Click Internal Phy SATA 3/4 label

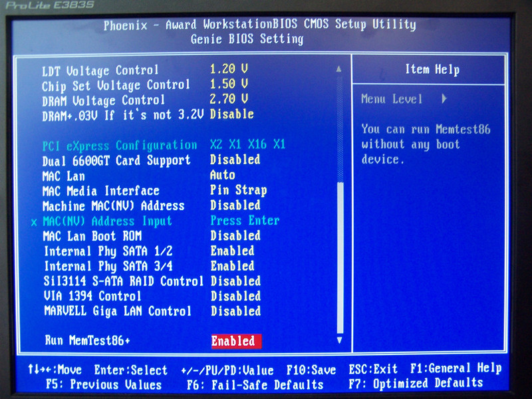(108, 267)
